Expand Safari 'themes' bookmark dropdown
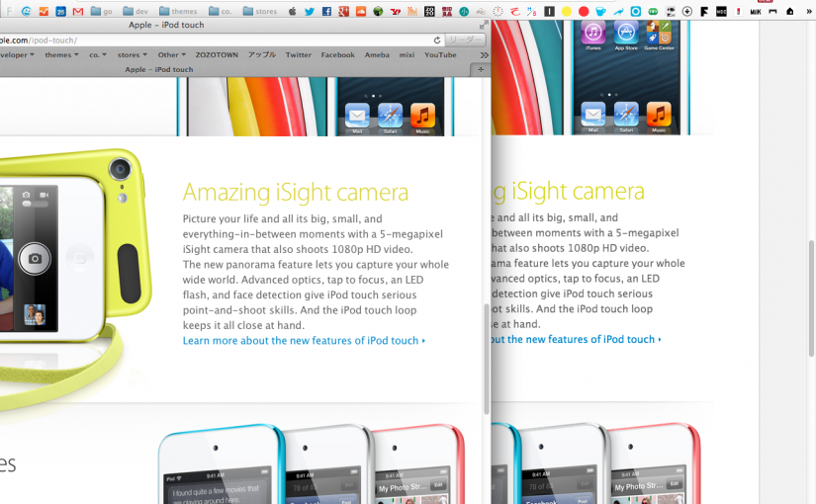Viewport: 816px width, 504px height. click(x=61, y=54)
